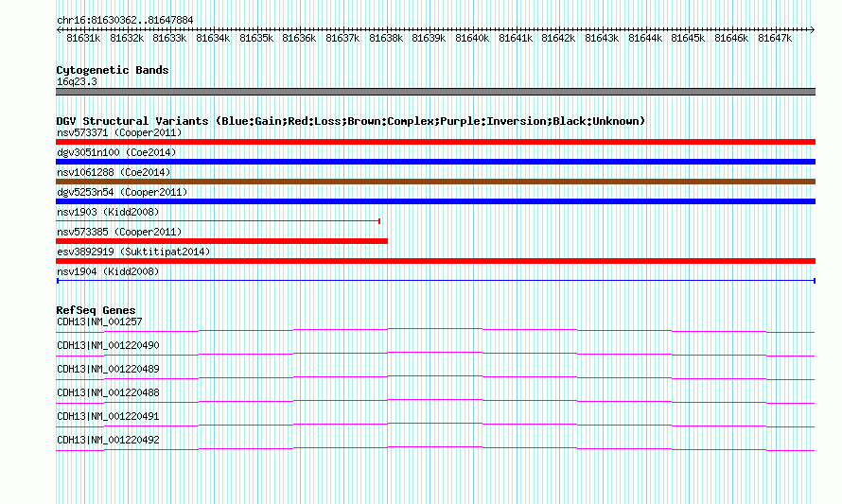Open the CDH13|NM_001257 transcript label
The height and width of the screenshot is (504, 842).
coord(99,322)
